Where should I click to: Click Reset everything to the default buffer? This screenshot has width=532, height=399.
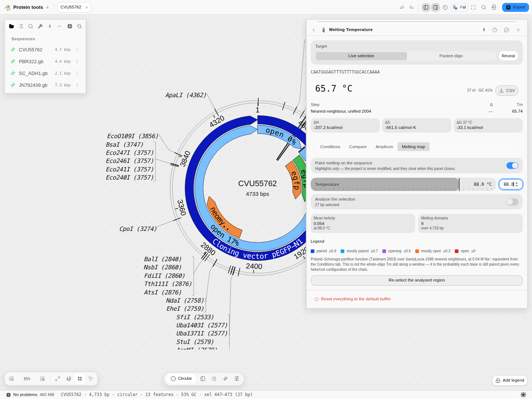pos(352,299)
